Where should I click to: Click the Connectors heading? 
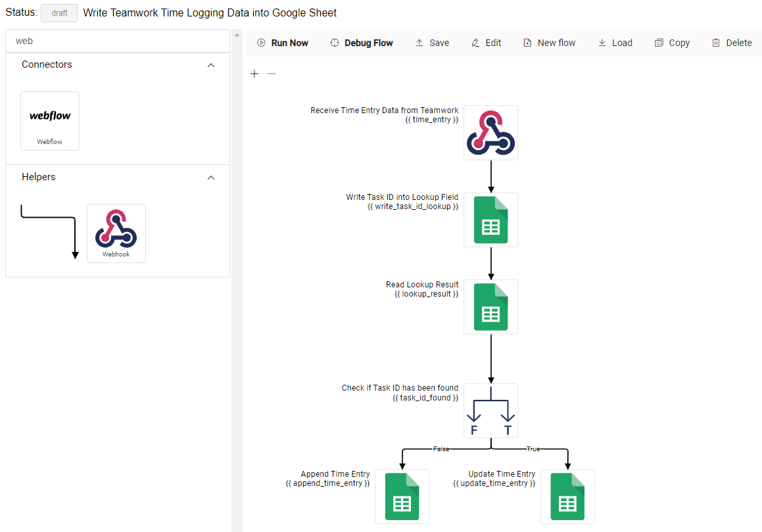click(x=47, y=64)
